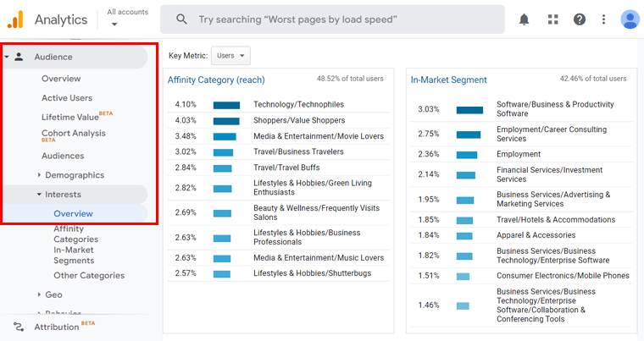Image resolution: width=644 pixels, height=341 pixels.
Task: Select Apparel & Accessories text
Action: coord(536,235)
